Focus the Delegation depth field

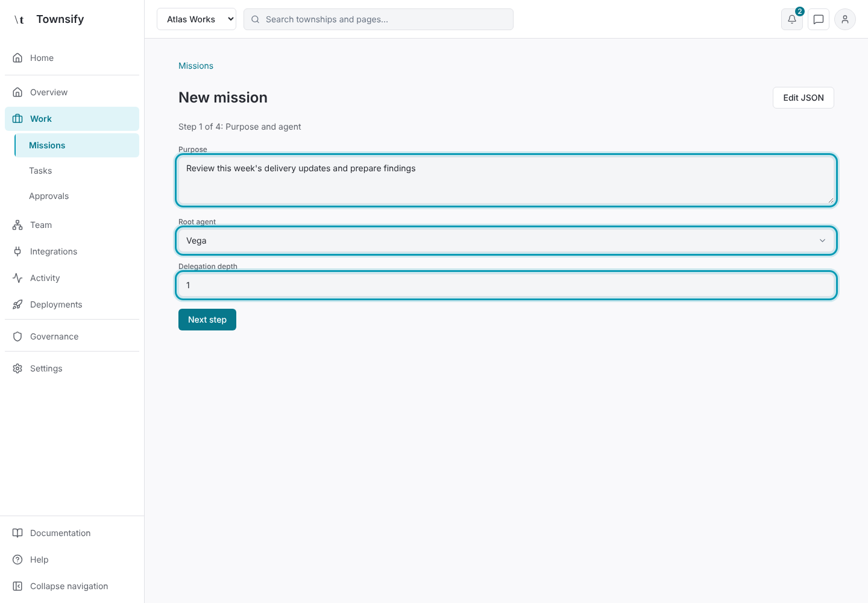point(506,285)
